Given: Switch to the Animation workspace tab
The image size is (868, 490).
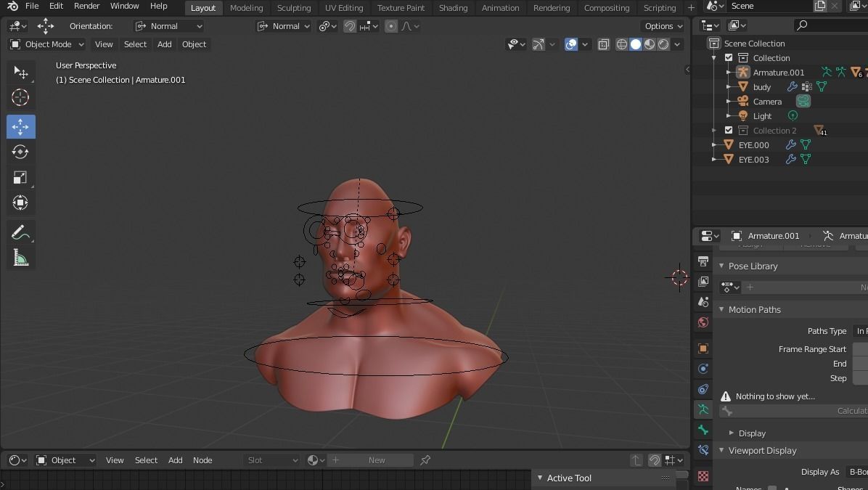Looking at the screenshot, I should (x=501, y=8).
